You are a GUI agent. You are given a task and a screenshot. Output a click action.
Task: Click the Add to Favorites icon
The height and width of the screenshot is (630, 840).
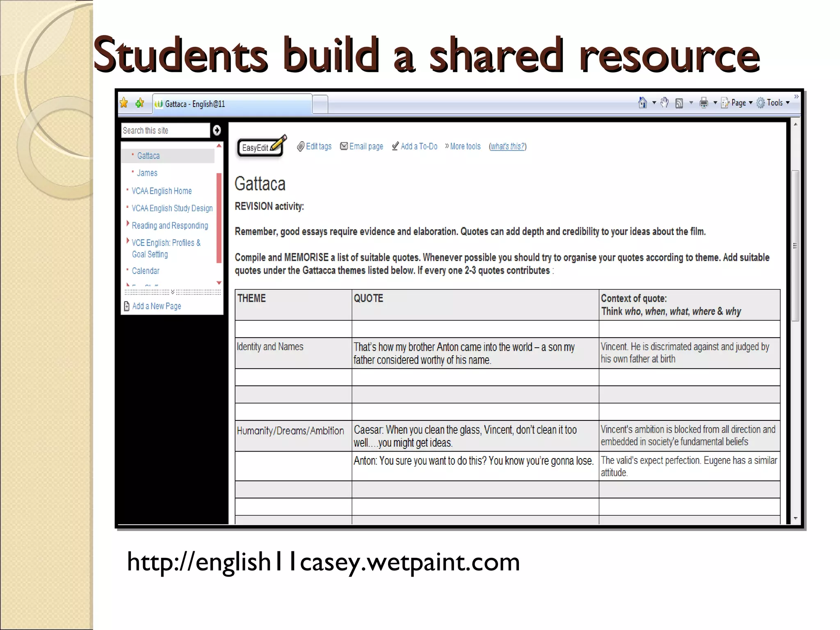140,103
